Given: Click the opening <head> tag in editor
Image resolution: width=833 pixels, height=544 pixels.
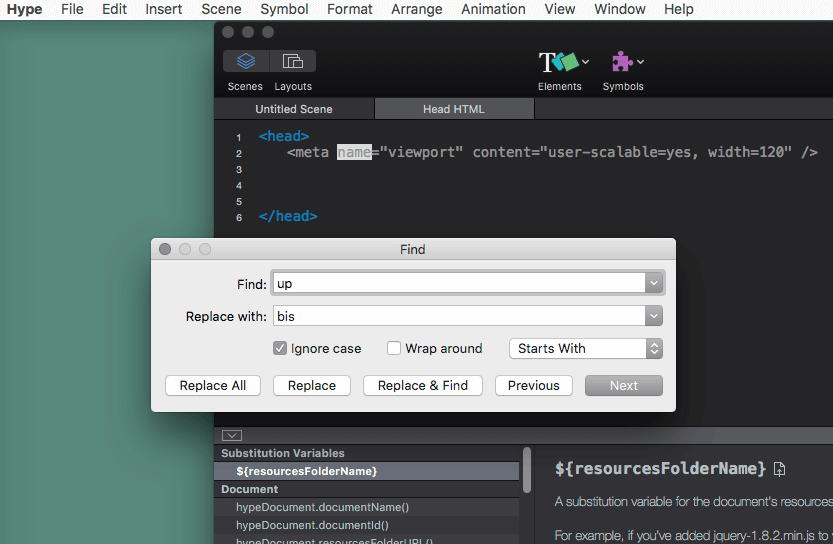Looking at the screenshot, I should (x=284, y=137).
